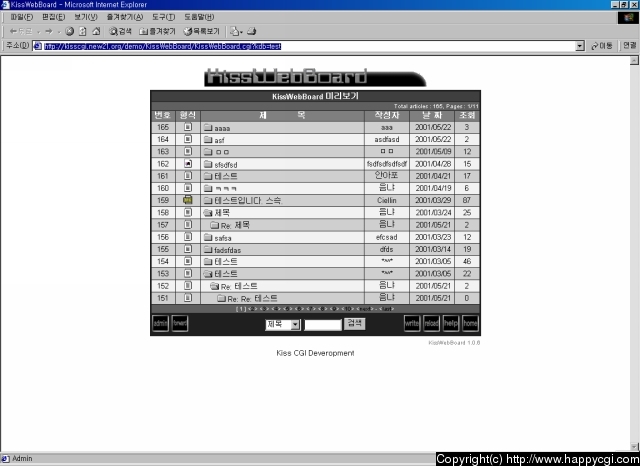Click the reload button on the board

click(431, 324)
